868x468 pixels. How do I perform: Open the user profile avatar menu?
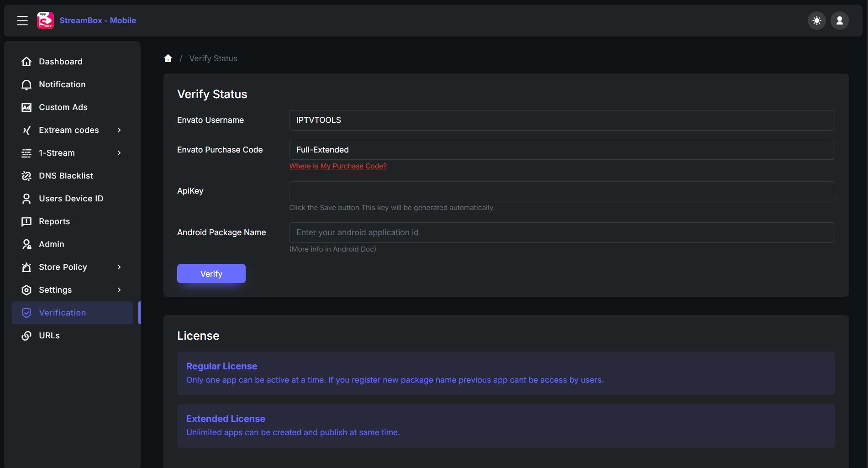(840, 21)
